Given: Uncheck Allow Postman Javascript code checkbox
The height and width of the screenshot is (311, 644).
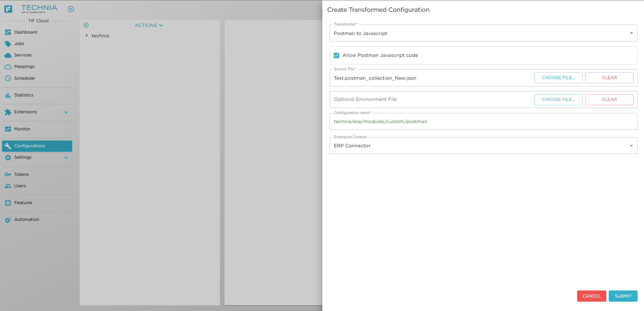Looking at the screenshot, I should [x=336, y=55].
